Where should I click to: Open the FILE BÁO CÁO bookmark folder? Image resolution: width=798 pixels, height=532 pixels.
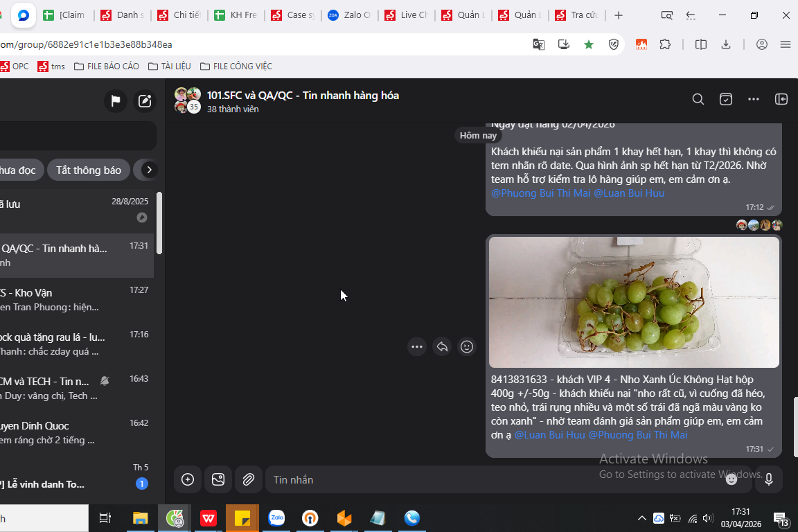point(107,66)
